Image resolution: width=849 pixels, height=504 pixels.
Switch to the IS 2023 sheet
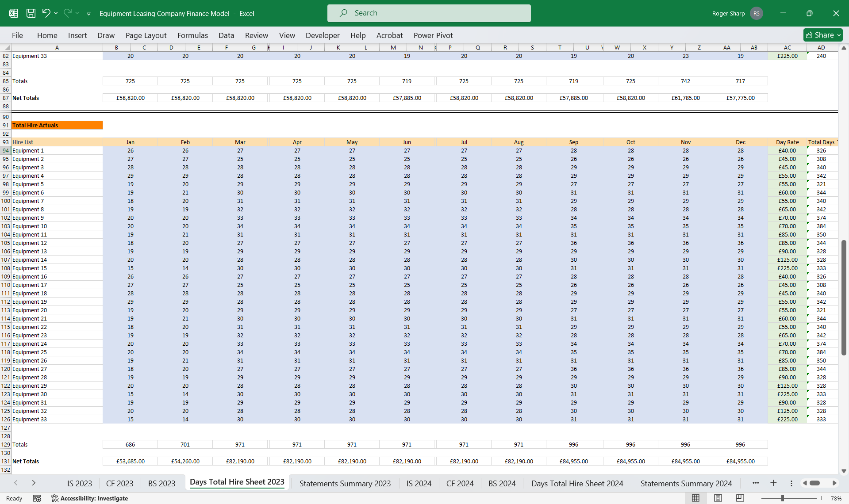[80, 483]
